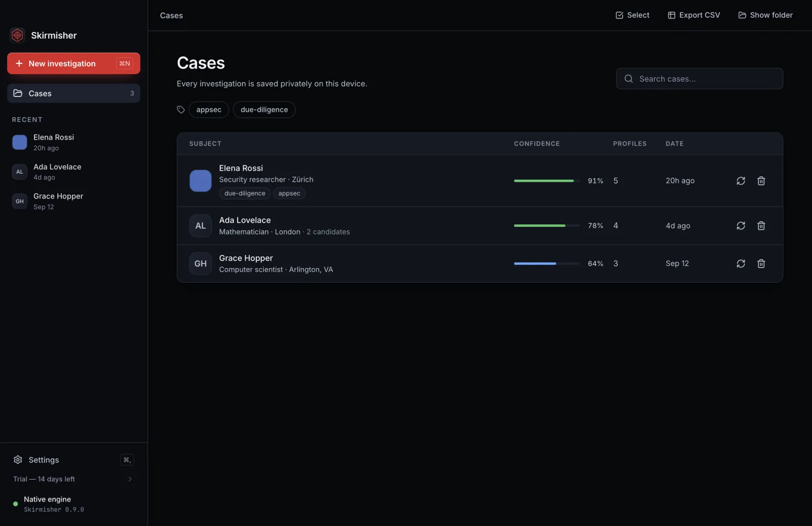Screen dimensions: 812x526
Task: Click the GH avatar in the table
Action: (x=200, y=264)
